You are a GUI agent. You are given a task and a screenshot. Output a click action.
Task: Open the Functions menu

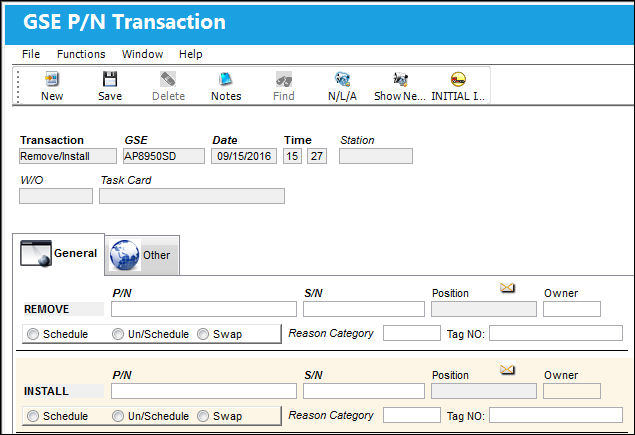coord(81,54)
